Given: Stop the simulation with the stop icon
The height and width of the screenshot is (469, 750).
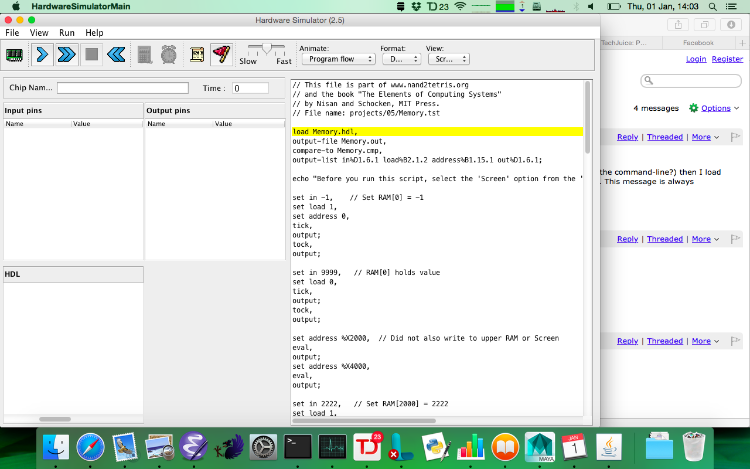Looking at the screenshot, I should click(92, 54).
